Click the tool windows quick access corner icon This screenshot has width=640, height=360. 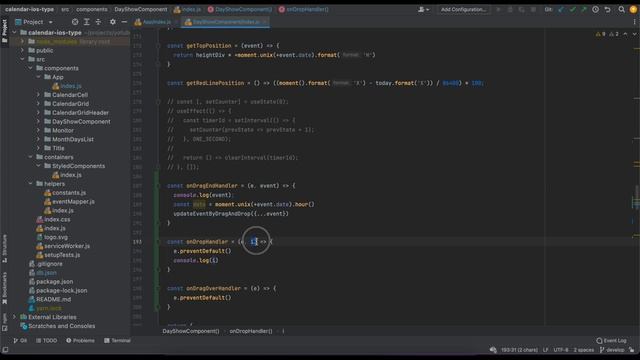tap(5, 350)
